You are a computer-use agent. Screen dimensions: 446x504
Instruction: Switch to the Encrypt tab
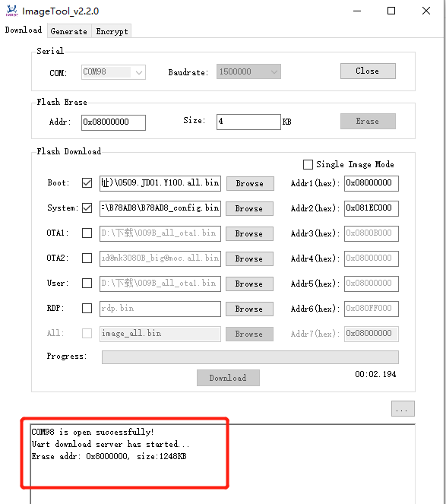point(112,31)
